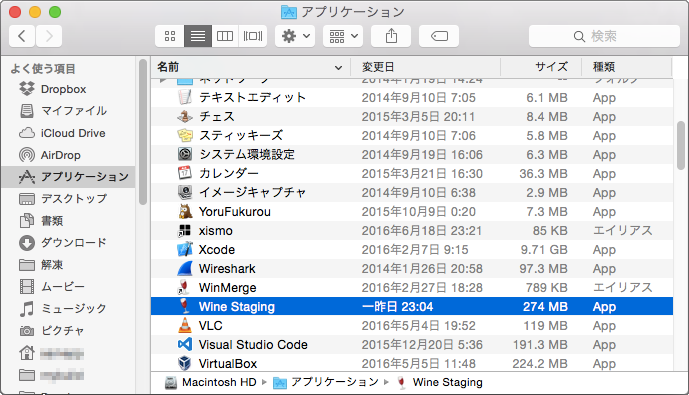The height and width of the screenshot is (395, 689).
Task: Go back with the left arrow
Action: click(x=22, y=36)
